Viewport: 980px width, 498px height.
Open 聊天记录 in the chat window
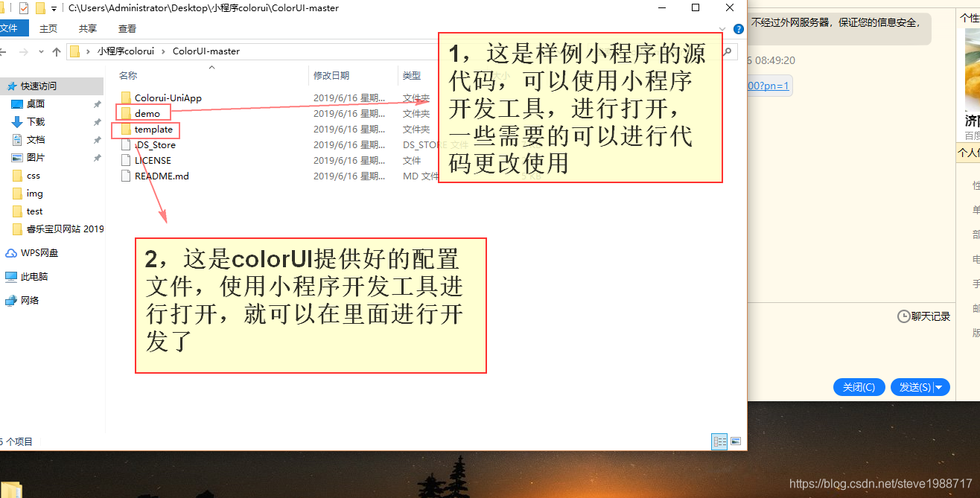(931, 316)
